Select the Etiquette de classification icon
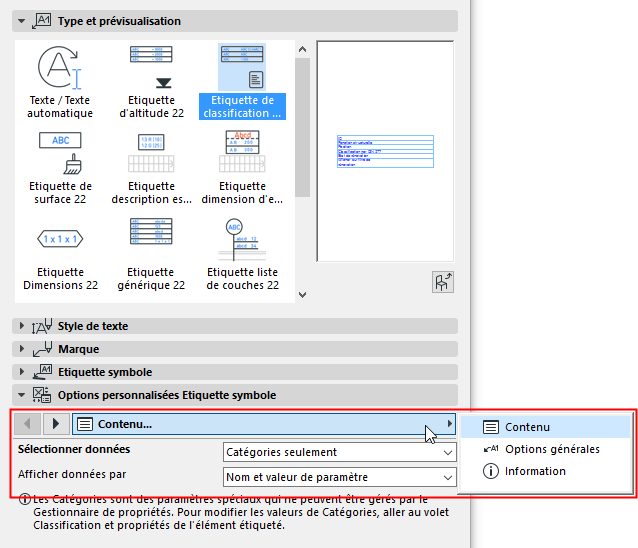 (x=242, y=67)
